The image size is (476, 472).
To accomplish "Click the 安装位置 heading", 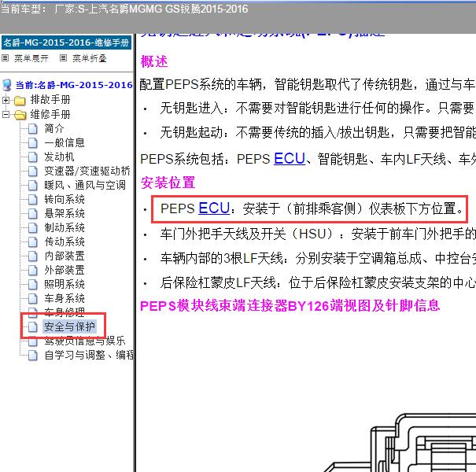I will click(x=168, y=183).
